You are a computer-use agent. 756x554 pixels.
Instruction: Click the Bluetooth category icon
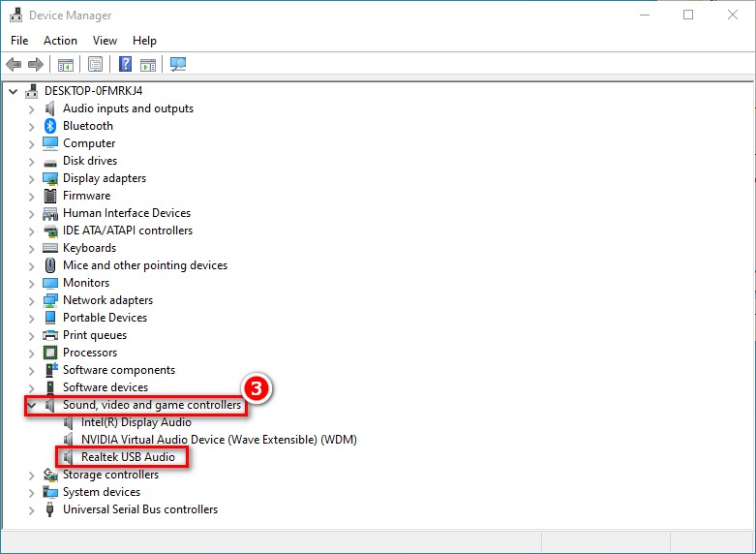[x=51, y=126]
